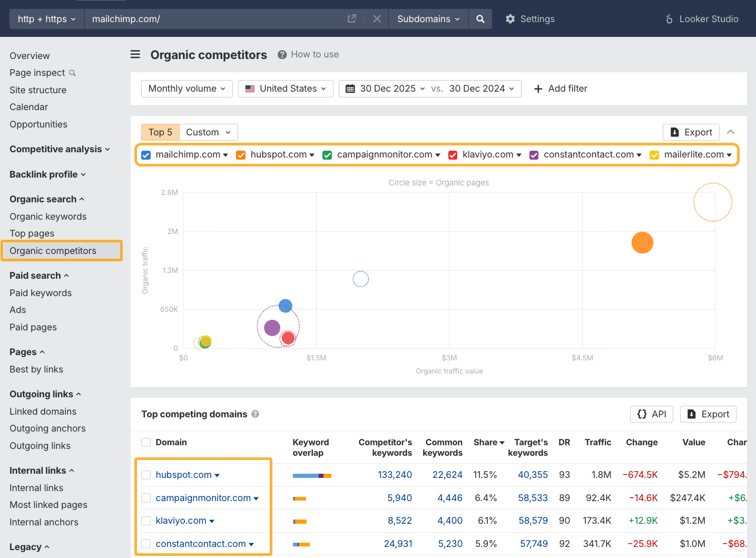The height and width of the screenshot is (558, 756).
Task: Click the How to use help icon
Action: (281, 54)
